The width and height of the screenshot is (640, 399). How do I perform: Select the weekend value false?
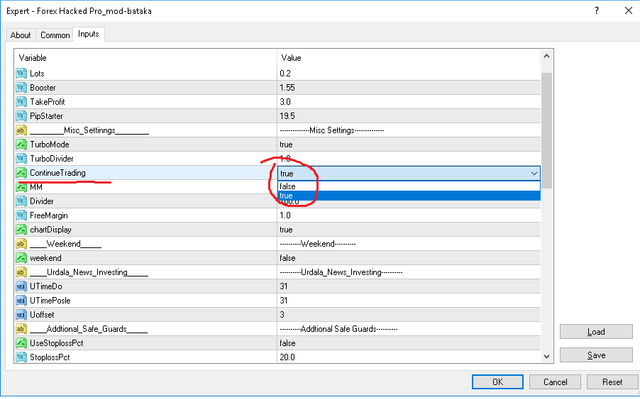[287, 258]
